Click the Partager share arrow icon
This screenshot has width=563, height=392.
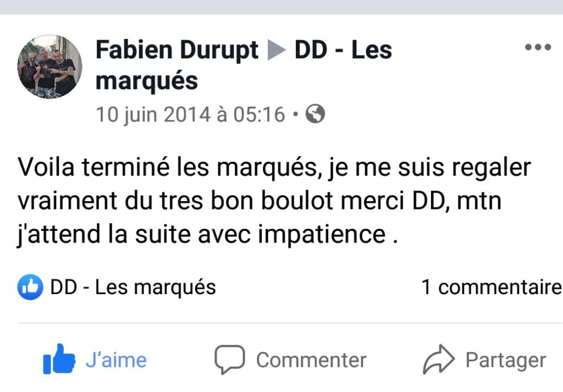pyautogui.click(x=438, y=360)
